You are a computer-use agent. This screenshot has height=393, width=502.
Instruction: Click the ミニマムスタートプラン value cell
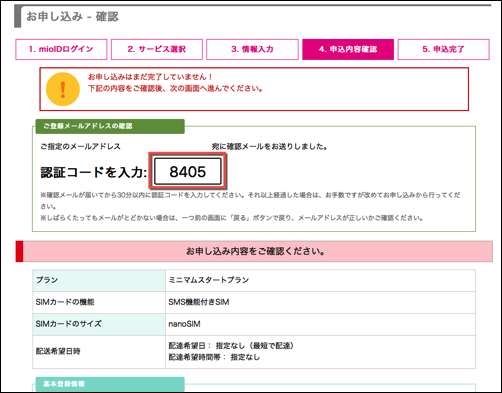coord(320,280)
